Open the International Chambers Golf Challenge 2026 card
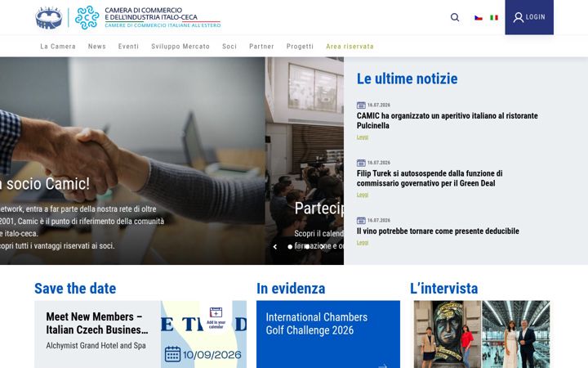The image size is (588, 368). click(x=328, y=334)
